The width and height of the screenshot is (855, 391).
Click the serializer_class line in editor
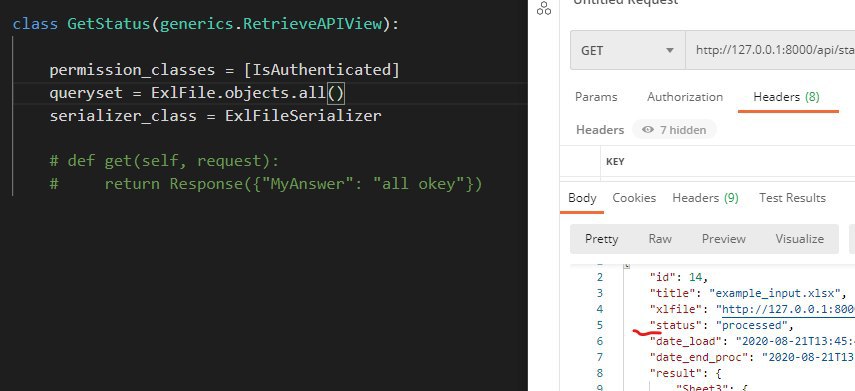(x=215, y=116)
